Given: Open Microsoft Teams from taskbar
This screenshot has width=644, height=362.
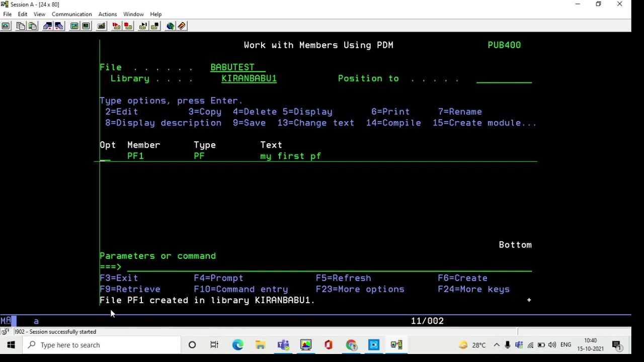Looking at the screenshot, I should tap(283, 345).
